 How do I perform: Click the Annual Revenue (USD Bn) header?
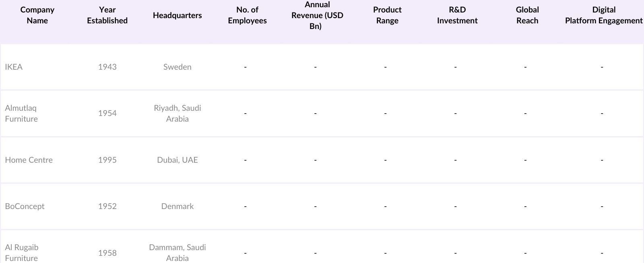[x=317, y=15]
